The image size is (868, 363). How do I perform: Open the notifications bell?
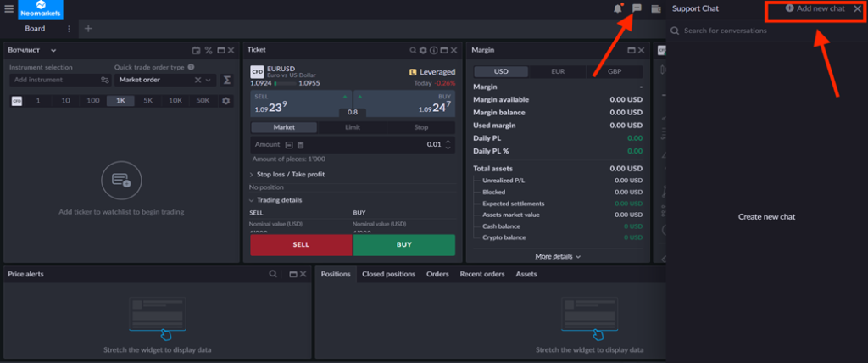tap(617, 8)
